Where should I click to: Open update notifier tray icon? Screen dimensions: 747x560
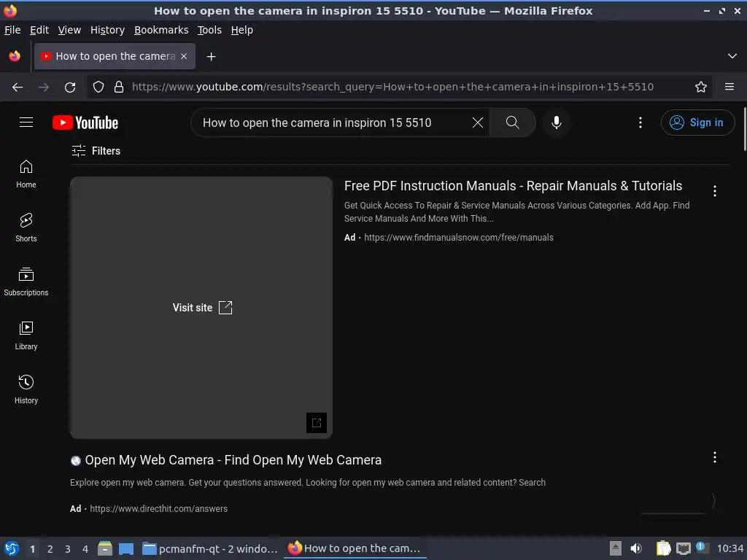point(702,548)
